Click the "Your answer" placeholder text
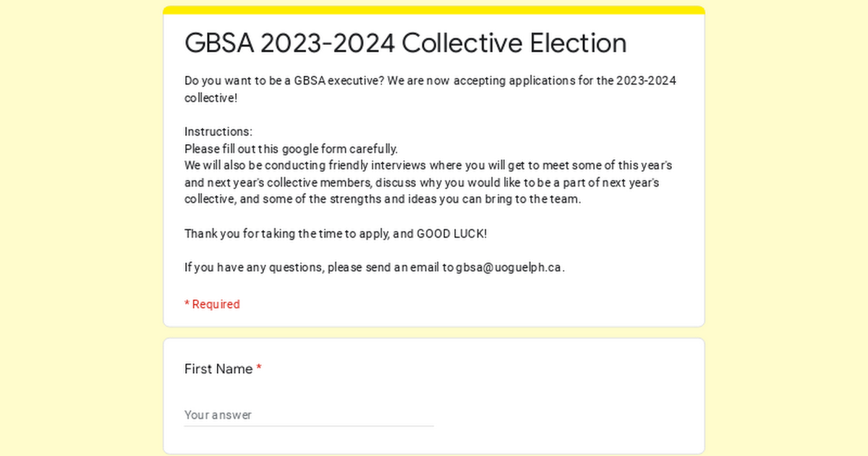Image resolution: width=868 pixels, height=456 pixels. (x=218, y=415)
